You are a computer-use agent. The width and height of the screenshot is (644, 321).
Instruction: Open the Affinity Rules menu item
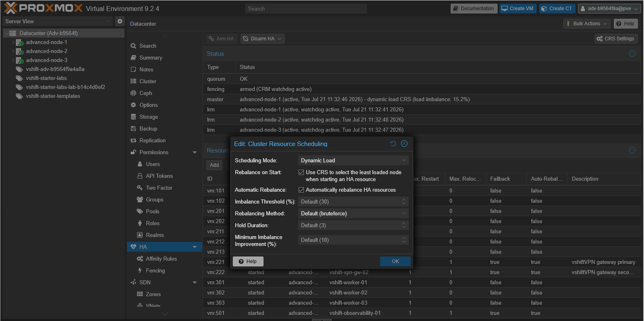pyautogui.click(x=165, y=259)
